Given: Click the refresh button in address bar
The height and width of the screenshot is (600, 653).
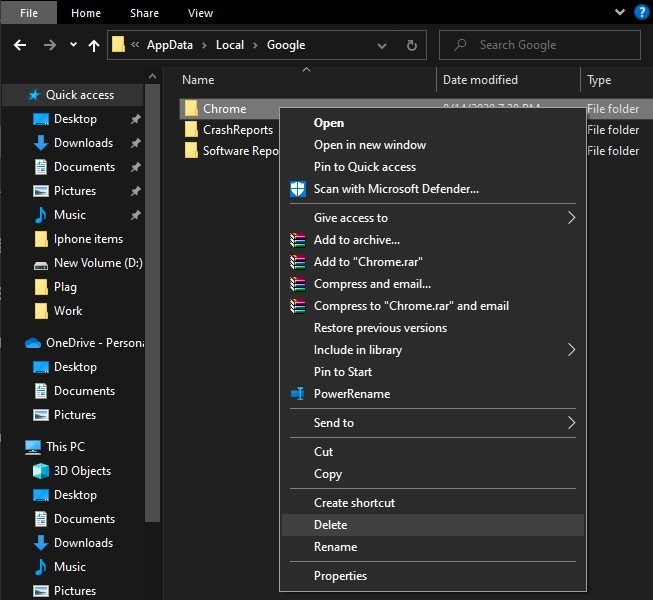Looking at the screenshot, I should coord(411,45).
